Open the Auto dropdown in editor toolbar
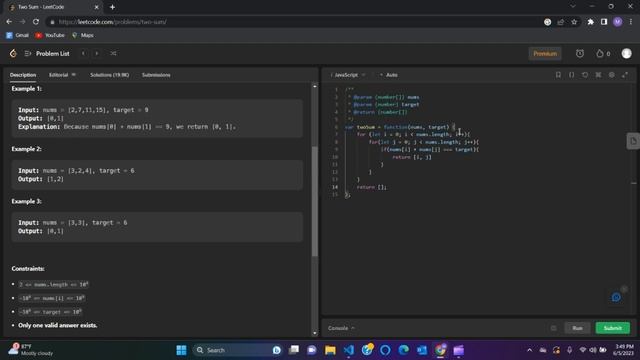Viewport: 640px width, 360px height. coord(389,75)
